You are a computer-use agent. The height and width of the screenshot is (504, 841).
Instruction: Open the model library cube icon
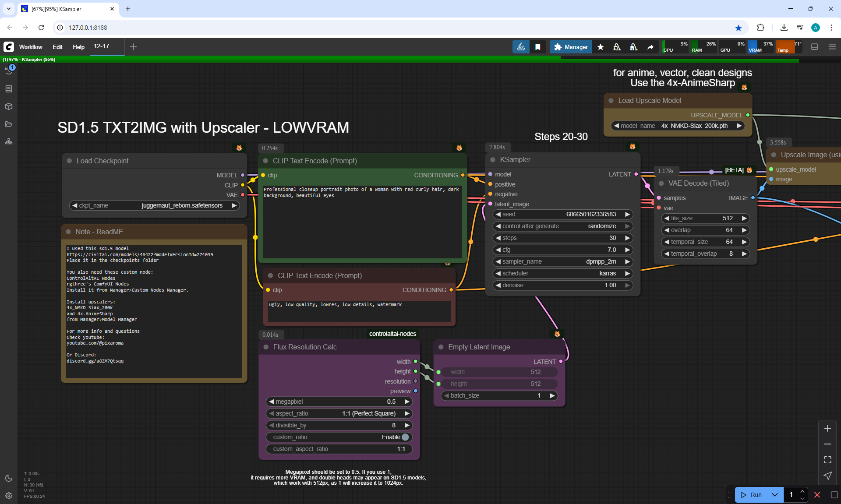click(9, 106)
